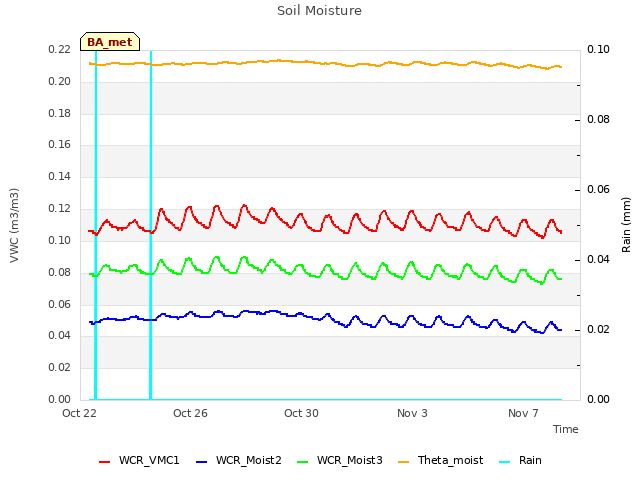This screenshot has width=640, height=480.
Task: Click the Rain (mm) axis label
Action: [x=626, y=225]
